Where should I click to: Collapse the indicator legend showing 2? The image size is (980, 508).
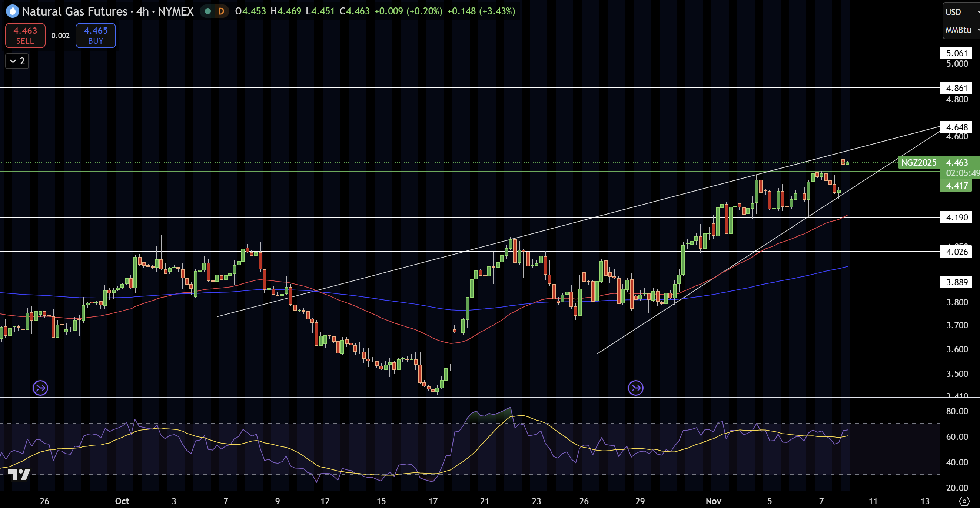17,61
